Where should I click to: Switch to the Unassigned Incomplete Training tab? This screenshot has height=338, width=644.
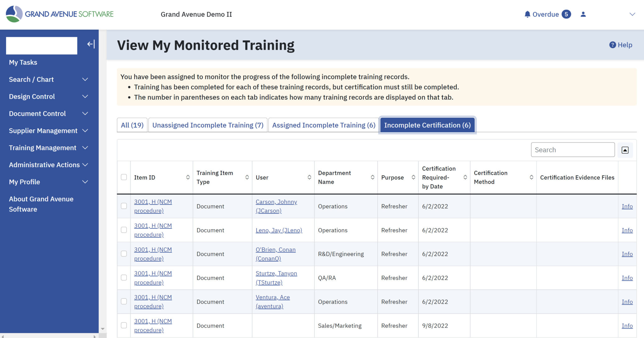[x=208, y=125]
